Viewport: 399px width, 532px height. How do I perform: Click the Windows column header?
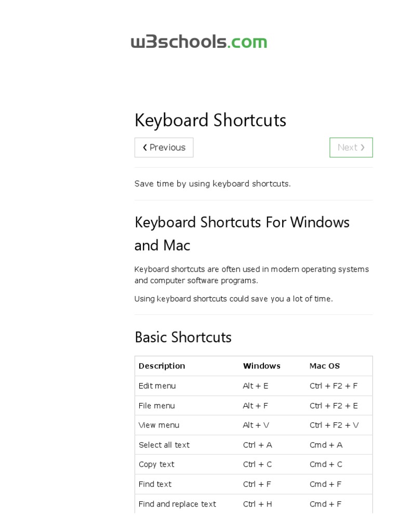[261, 366]
